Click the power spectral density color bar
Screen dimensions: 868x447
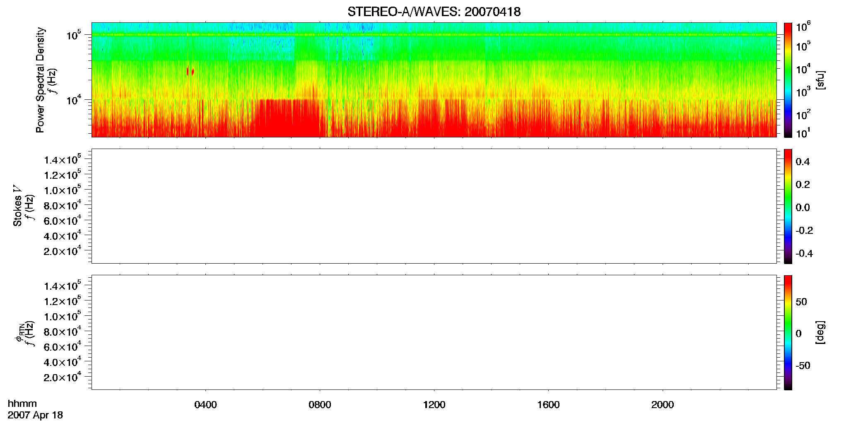(788, 80)
